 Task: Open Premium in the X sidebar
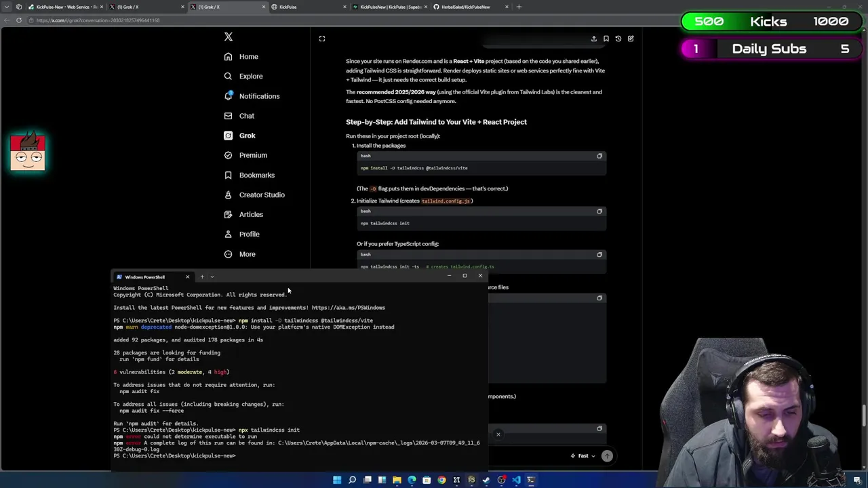(245, 155)
